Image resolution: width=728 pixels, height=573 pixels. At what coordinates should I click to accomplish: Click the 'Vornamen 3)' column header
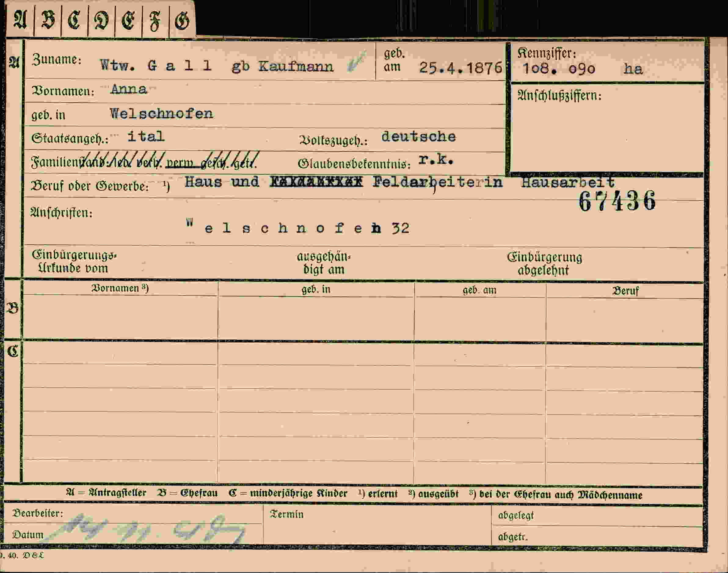[120, 288]
